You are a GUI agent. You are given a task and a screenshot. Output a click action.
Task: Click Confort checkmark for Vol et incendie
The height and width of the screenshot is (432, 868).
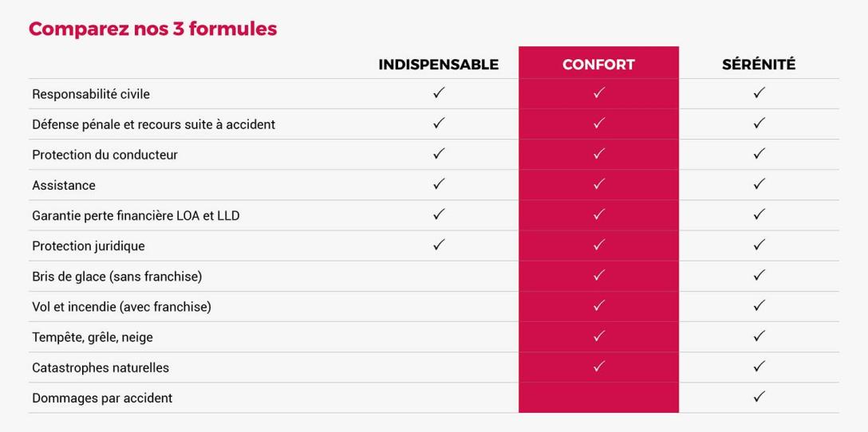click(x=599, y=306)
